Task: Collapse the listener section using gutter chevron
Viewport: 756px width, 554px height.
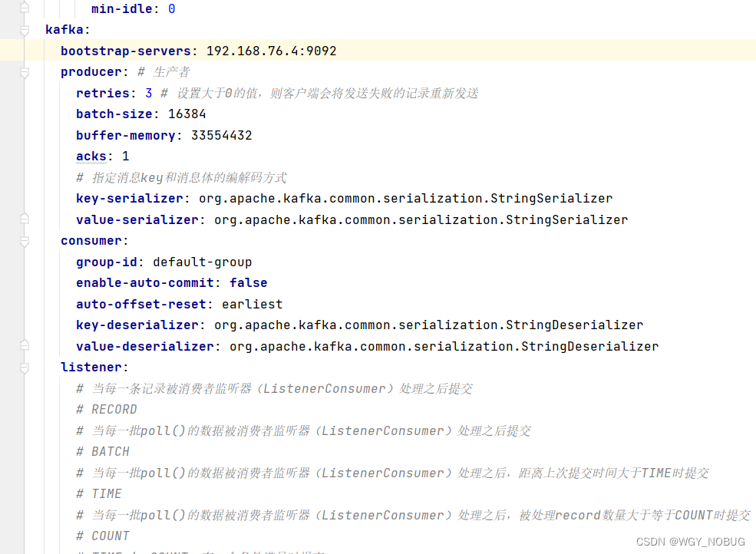Action: [25, 367]
